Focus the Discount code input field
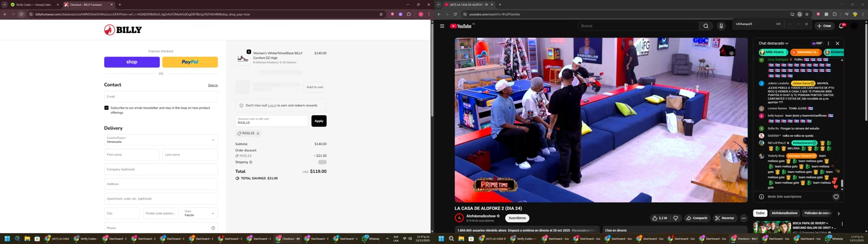The height and width of the screenshot is (244, 868). [x=272, y=121]
